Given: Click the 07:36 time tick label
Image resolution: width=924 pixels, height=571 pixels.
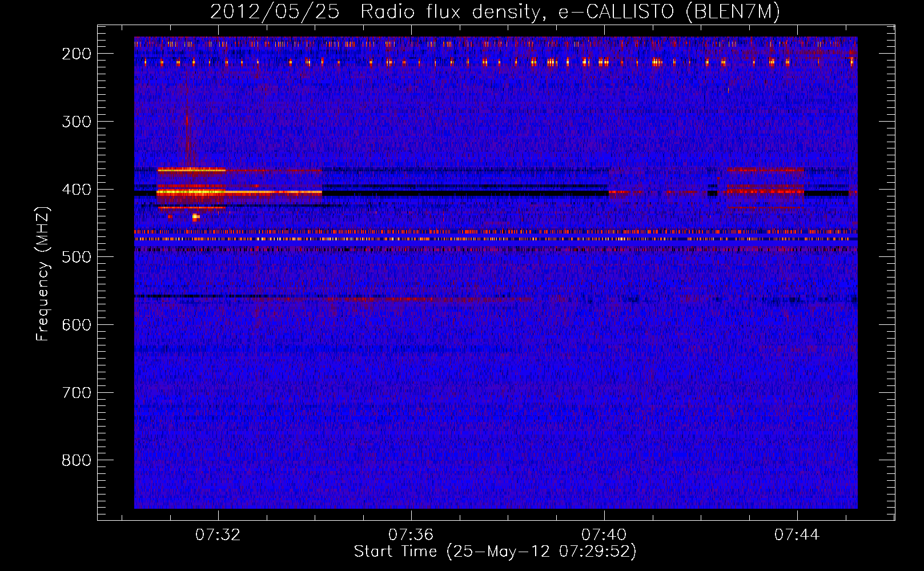Looking at the screenshot, I should (x=411, y=535).
